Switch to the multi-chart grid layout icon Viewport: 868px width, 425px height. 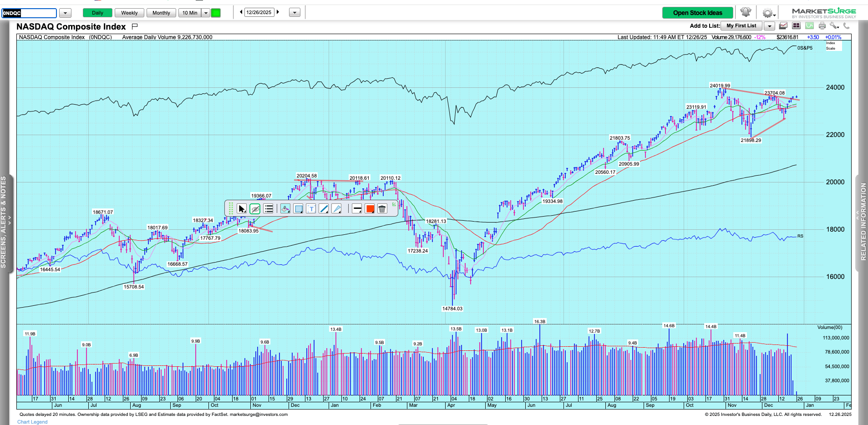coord(796,26)
